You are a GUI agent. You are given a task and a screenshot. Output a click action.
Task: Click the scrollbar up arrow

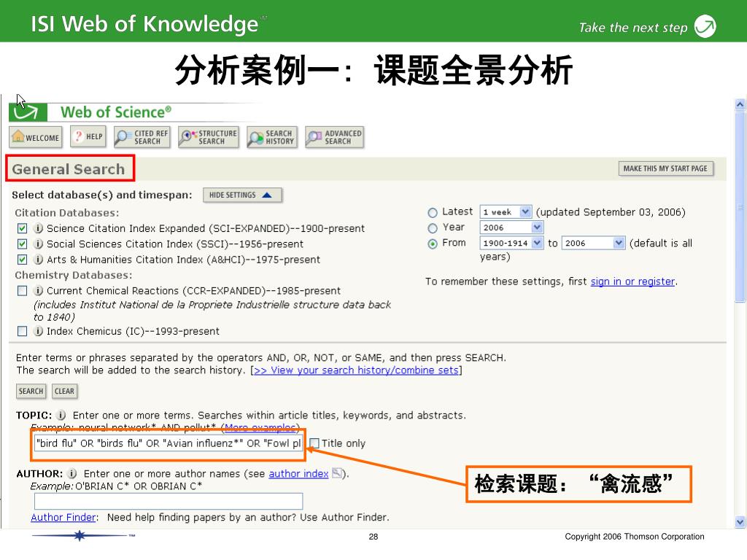pos(740,104)
